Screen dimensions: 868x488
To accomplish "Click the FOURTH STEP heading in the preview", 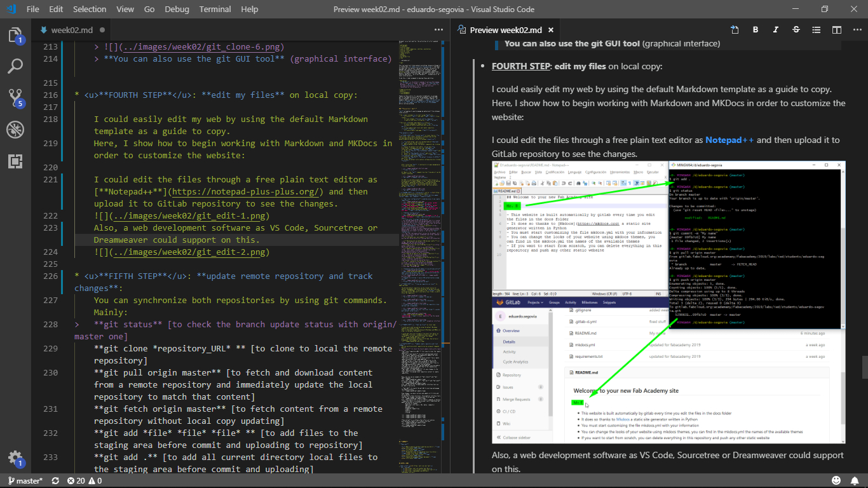I will 521,66.
